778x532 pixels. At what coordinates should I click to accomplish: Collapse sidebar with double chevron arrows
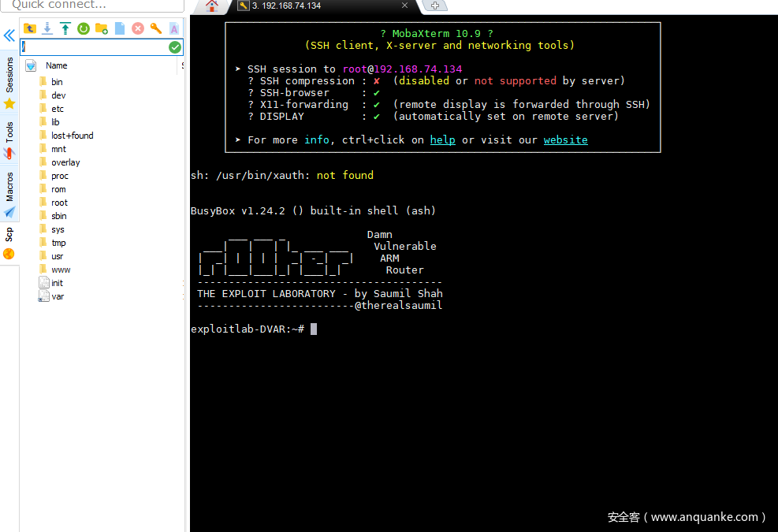point(9,35)
